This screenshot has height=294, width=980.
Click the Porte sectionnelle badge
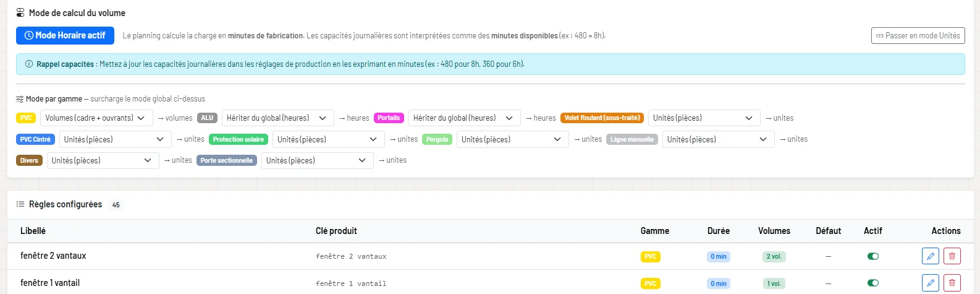(x=227, y=160)
